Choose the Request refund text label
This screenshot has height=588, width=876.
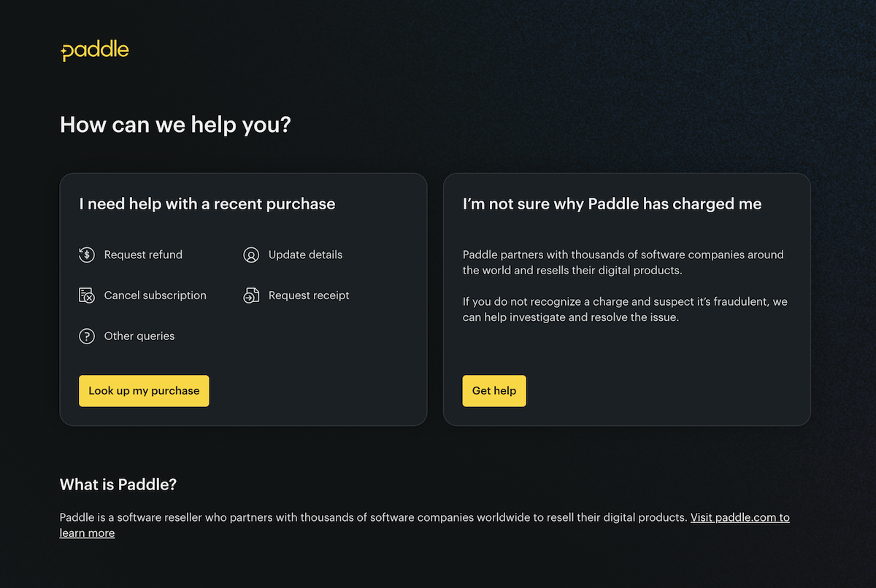pos(143,255)
